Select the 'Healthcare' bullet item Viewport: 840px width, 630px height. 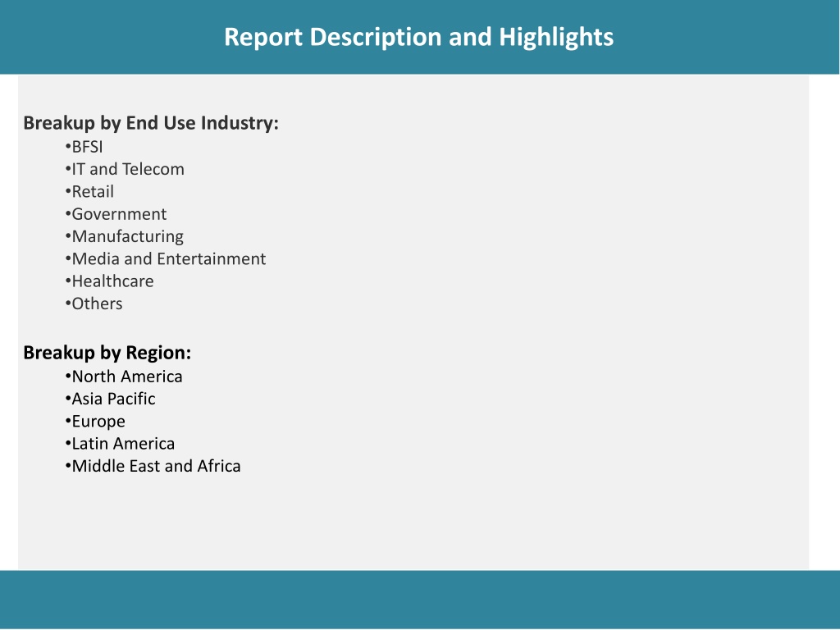109,282
